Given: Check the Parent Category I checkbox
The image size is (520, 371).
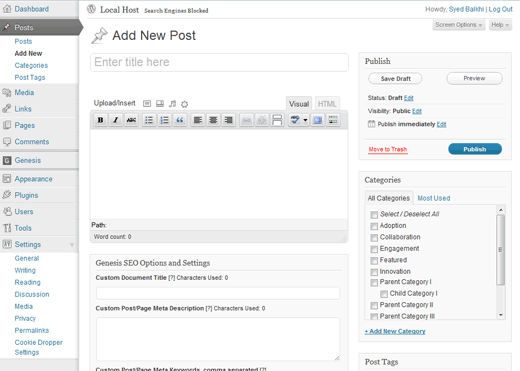Looking at the screenshot, I should 374,283.
